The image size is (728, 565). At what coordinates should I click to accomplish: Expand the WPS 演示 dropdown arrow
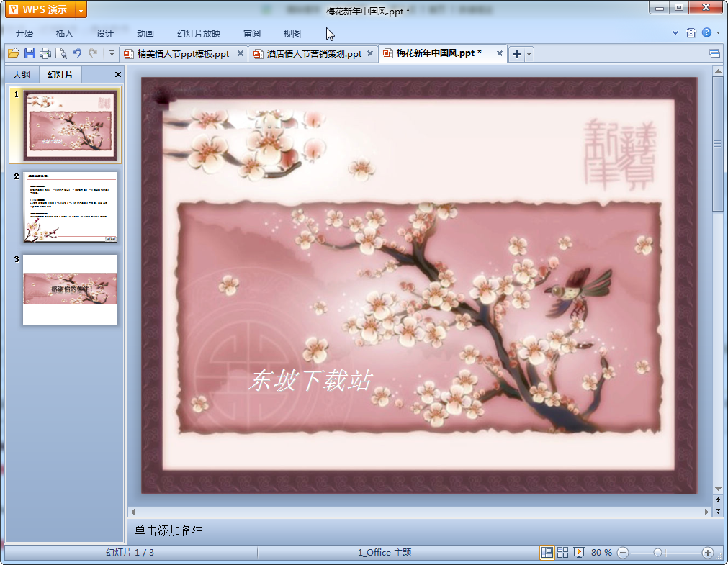coord(81,9)
